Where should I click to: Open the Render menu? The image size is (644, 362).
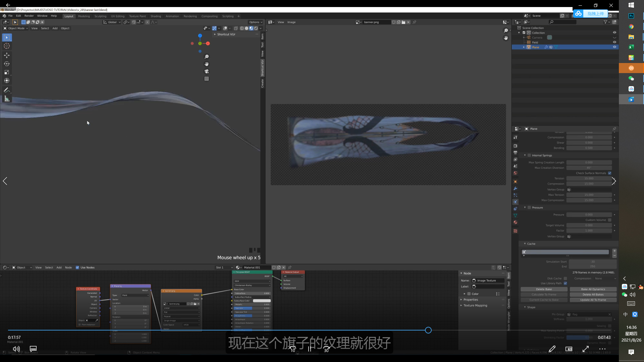tap(29, 16)
